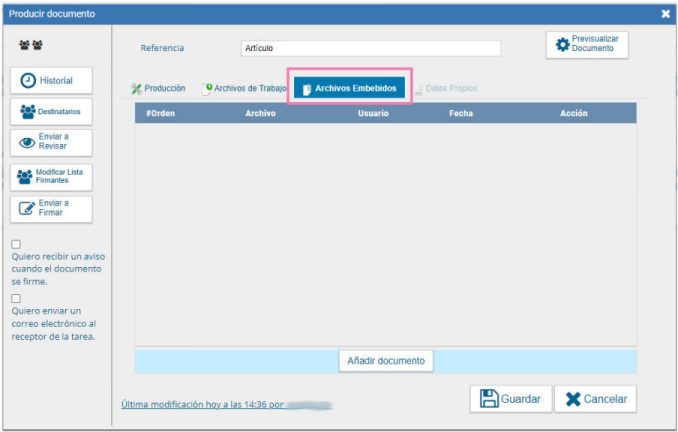Image resolution: width=678 pixels, height=432 pixels.
Task: Select the Archivos Embebidos tab
Action: click(348, 88)
